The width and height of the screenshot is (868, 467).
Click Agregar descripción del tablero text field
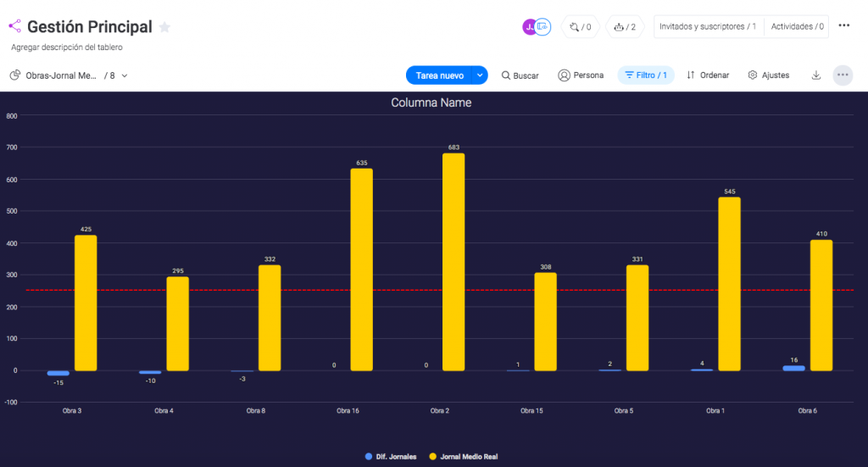point(67,47)
